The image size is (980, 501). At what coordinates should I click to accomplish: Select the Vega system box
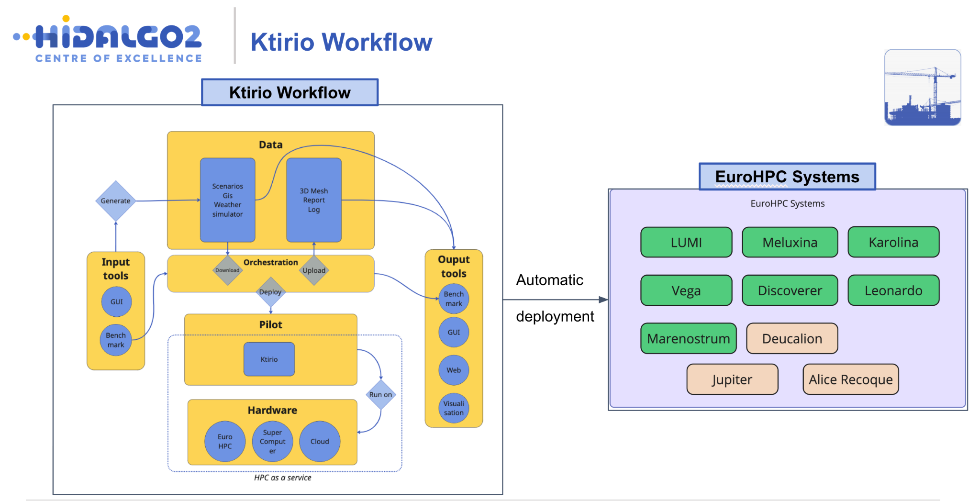[686, 290]
